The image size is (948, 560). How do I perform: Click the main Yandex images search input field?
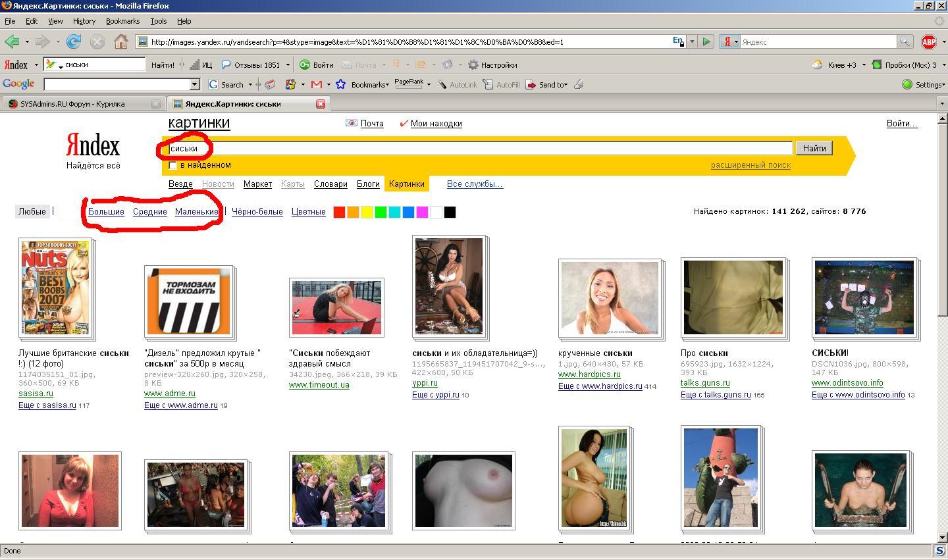click(x=480, y=148)
